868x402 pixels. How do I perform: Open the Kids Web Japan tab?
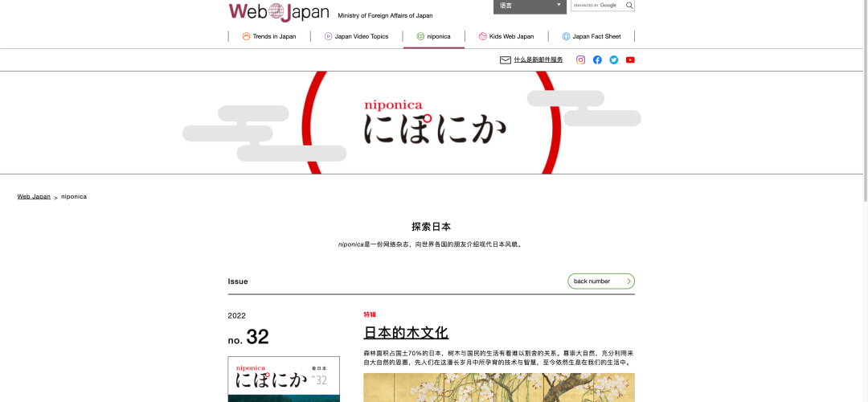(506, 36)
